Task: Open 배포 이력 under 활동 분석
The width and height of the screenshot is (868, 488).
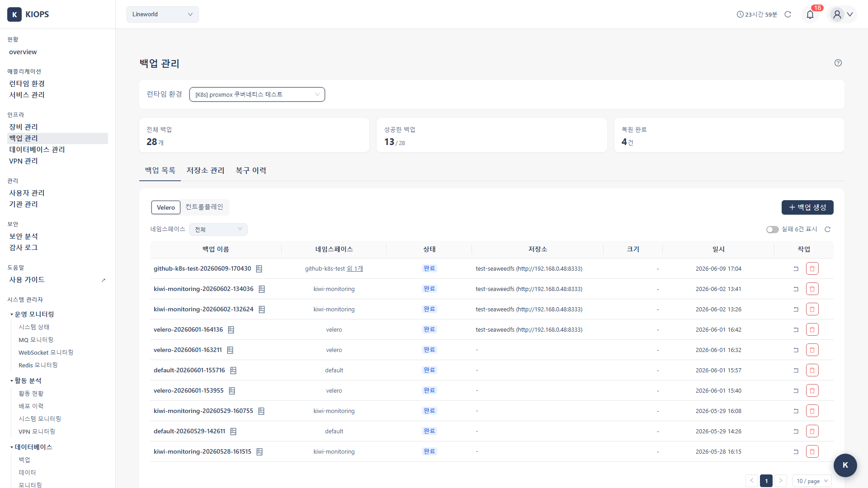Action: 31,406
